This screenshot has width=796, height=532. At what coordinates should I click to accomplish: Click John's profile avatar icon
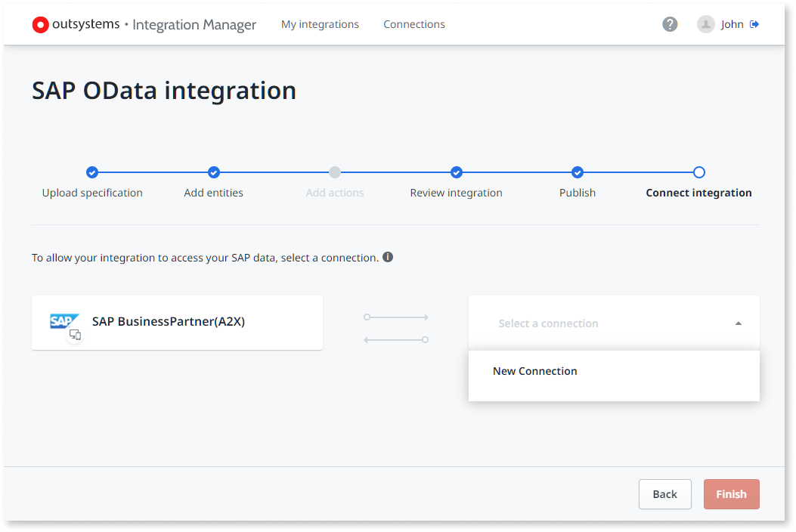(705, 24)
